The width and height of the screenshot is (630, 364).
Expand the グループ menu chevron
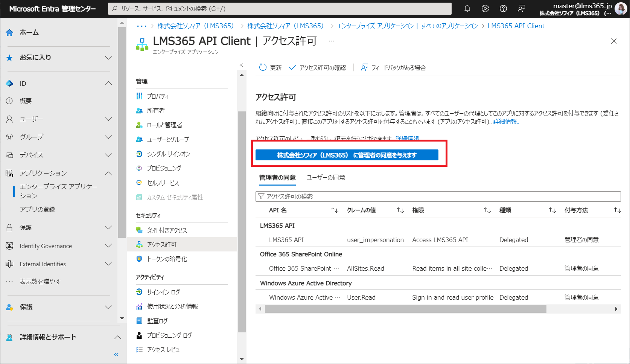[108, 137]
